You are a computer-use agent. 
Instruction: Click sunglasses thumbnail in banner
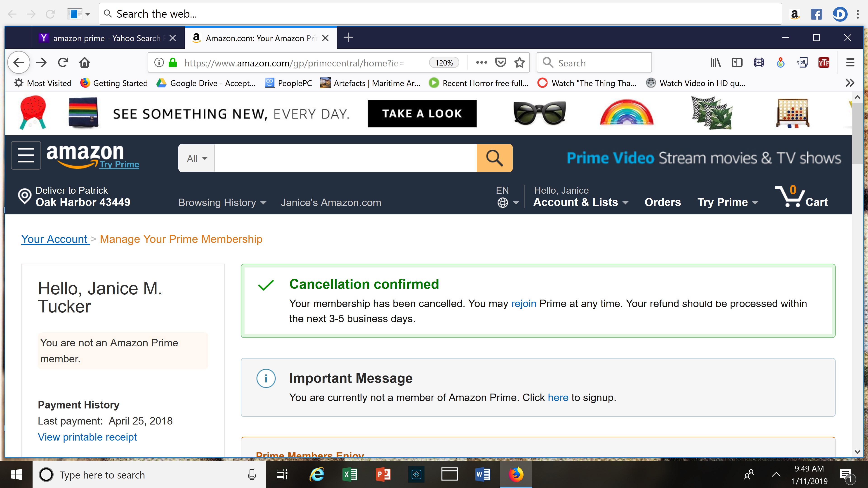(x=539, y=113)
